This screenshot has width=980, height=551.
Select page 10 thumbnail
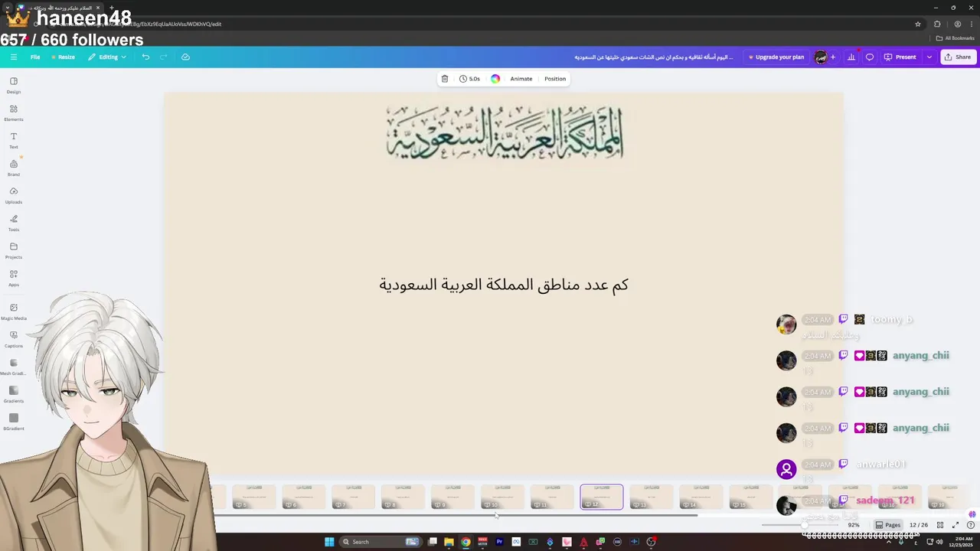(x=503, y=497)
